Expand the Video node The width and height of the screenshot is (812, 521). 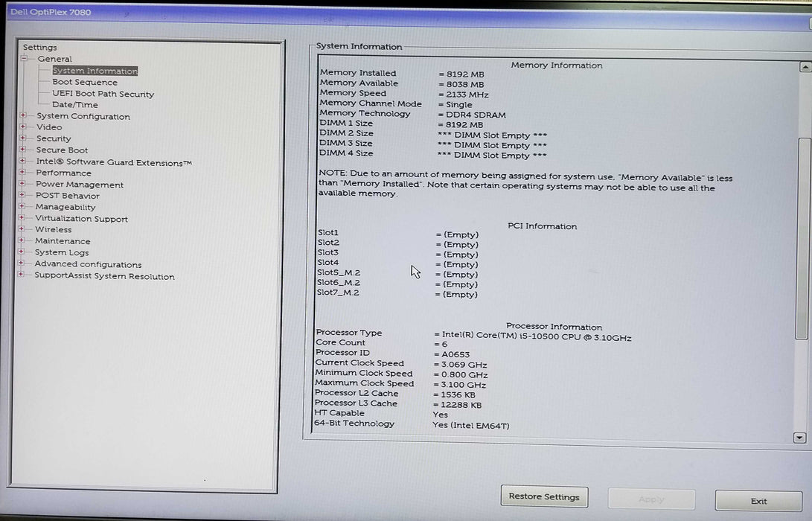(x=23, y=127)
